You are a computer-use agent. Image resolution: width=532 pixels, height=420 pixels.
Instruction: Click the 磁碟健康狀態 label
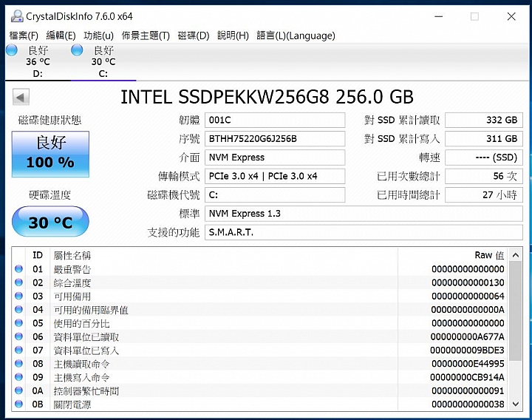tap(50, 120)
